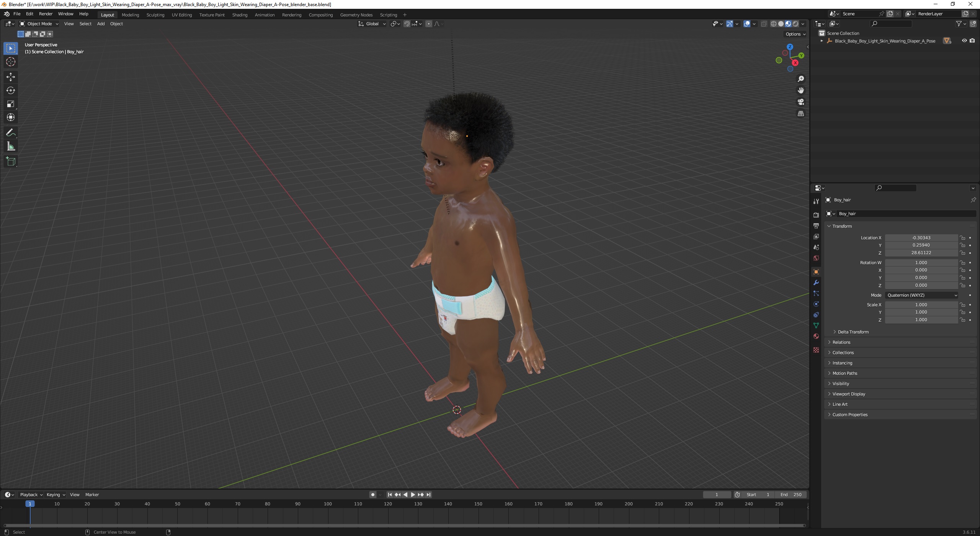Open the Modifier properties tab
980x536 pixels.
pos(816,283)
